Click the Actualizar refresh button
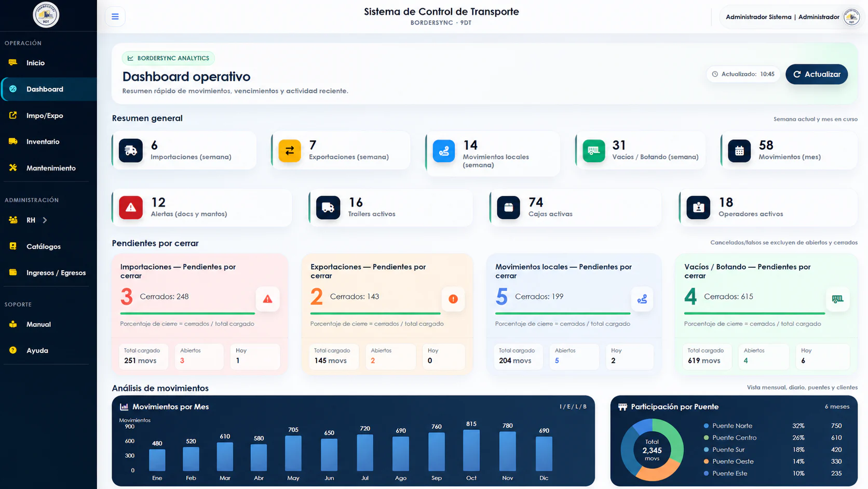 [817, 74]
